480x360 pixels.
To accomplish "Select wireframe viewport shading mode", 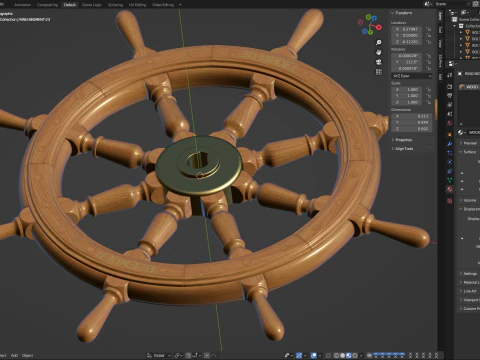I will click(336, 355).
